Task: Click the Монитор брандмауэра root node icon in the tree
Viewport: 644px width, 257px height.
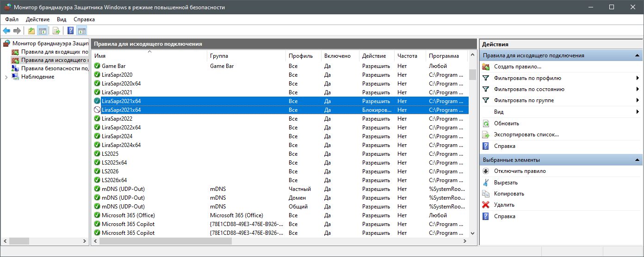Action: (6, 43)
